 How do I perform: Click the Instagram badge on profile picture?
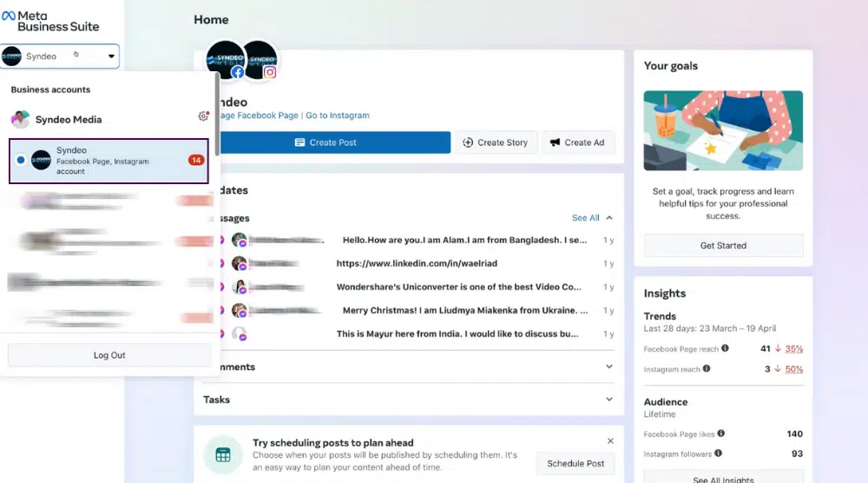click(270, 73)
